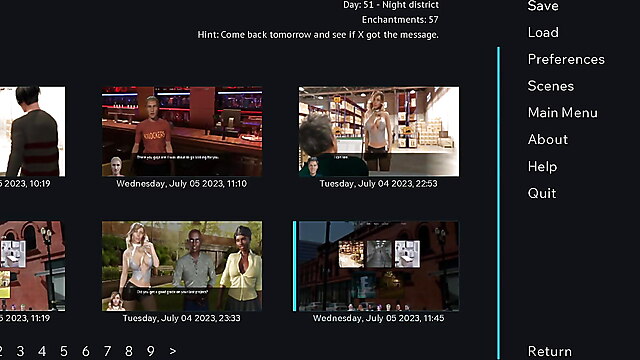The image size is (640, 360).
Task: Quit the game
Action: tap(542, 193)
